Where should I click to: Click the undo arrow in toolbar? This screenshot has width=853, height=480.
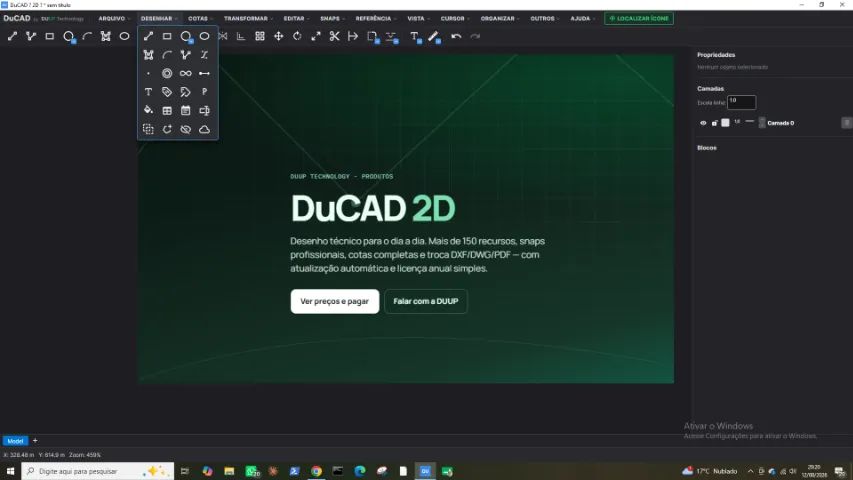(456, 36)
